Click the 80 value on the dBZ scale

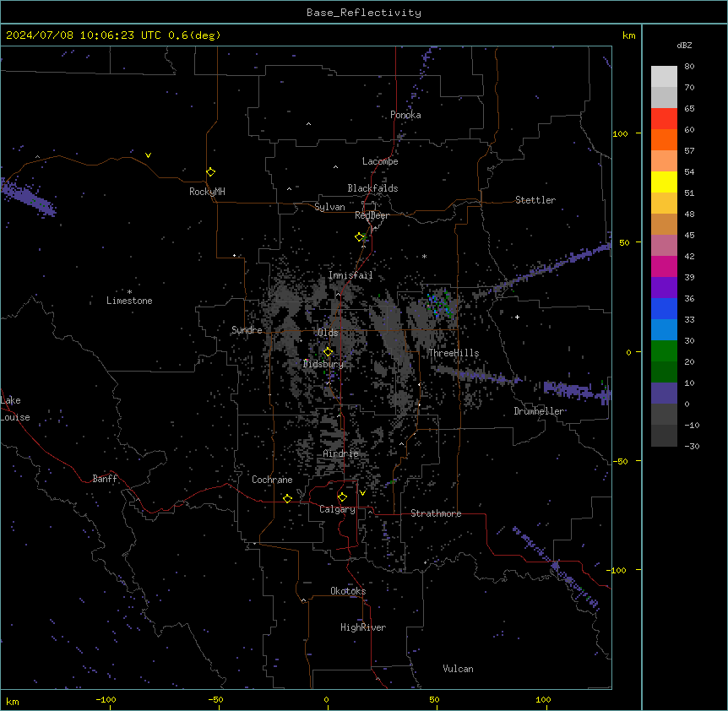689,67
